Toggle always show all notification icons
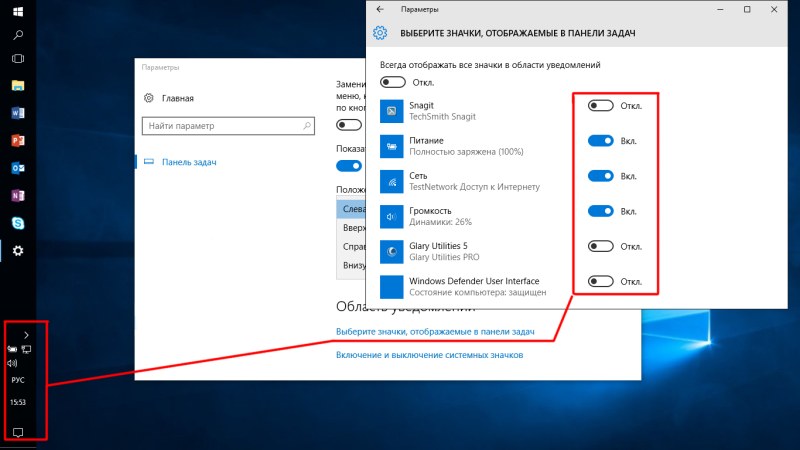The width and height of the screenshot is (800, 450). pyautogui.click(x=392, y=82)
